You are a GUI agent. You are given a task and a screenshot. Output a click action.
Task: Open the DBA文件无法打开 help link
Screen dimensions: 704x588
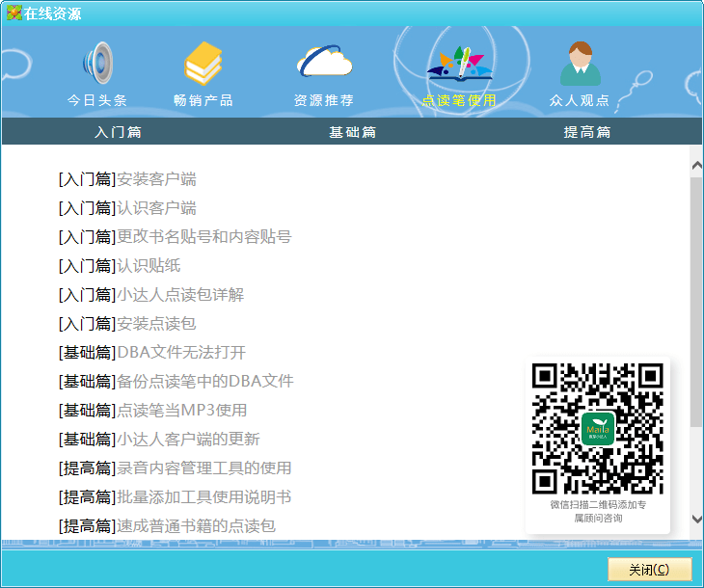[181, 353]
